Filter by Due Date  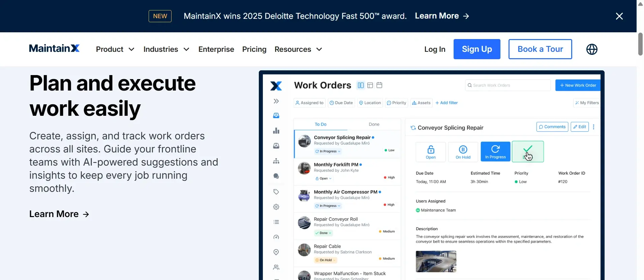[x=341, y=103]
